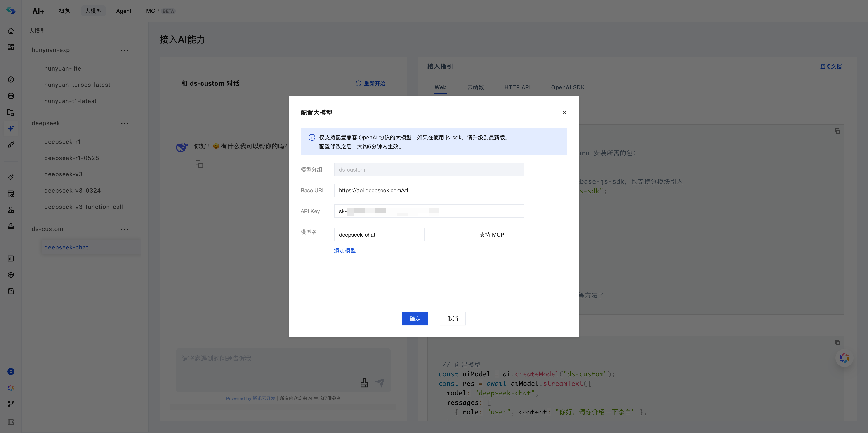
Task: Select the 云函数 guide tab
Action: click(x=475, y=87)
